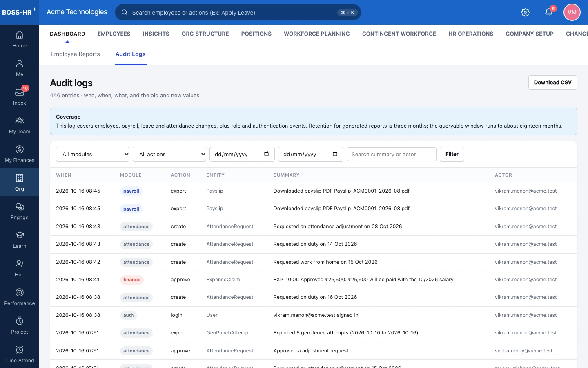Click the Acme Technologies company name
The height and width of the screenshot is (368, 588).
[77, 12]
